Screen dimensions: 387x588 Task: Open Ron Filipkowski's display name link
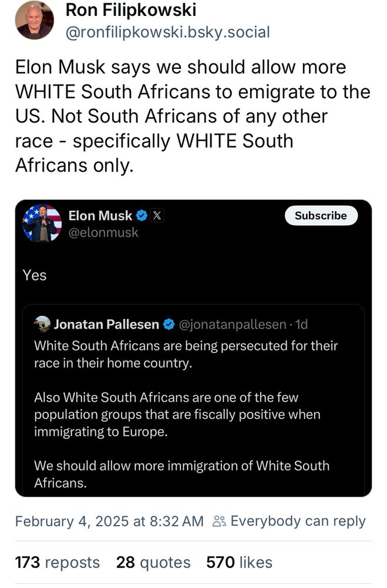tap(130, 10)
